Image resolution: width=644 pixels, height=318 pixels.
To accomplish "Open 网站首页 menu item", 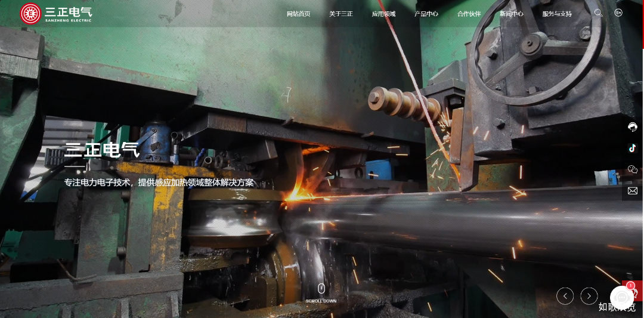I will pos(299,14).
